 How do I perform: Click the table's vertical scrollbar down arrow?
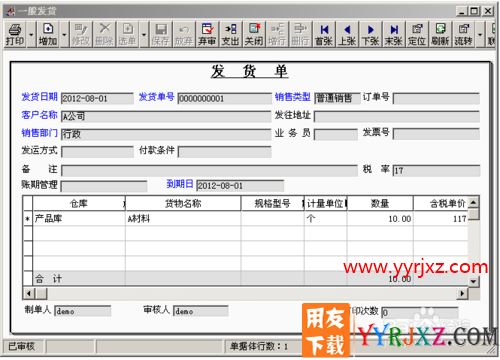473,282
